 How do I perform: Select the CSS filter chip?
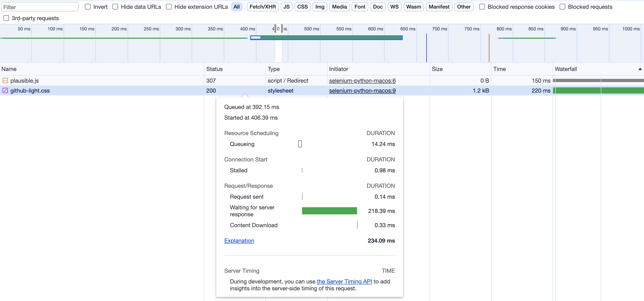[x=302, y=7]
